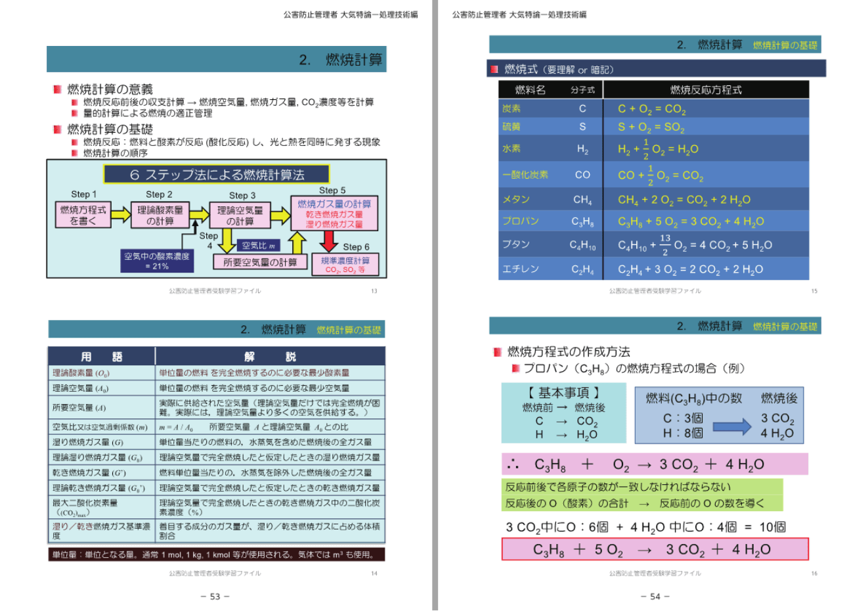
Task: Select the fuel name '水素' in the table
Action: click(511, 148)
